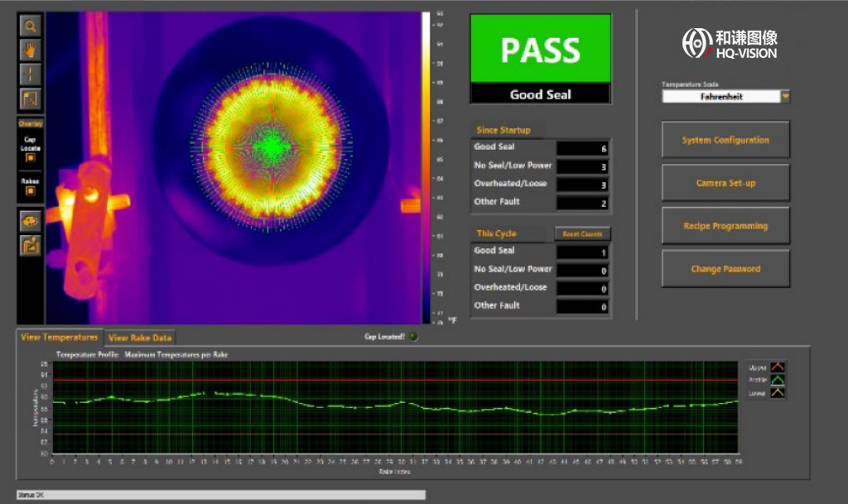Toggle the Rakes overlay checkbox

[x=31, y=190]
